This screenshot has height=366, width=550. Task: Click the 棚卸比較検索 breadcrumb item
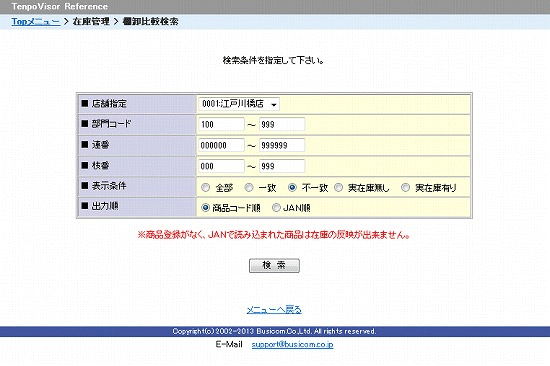150,21
